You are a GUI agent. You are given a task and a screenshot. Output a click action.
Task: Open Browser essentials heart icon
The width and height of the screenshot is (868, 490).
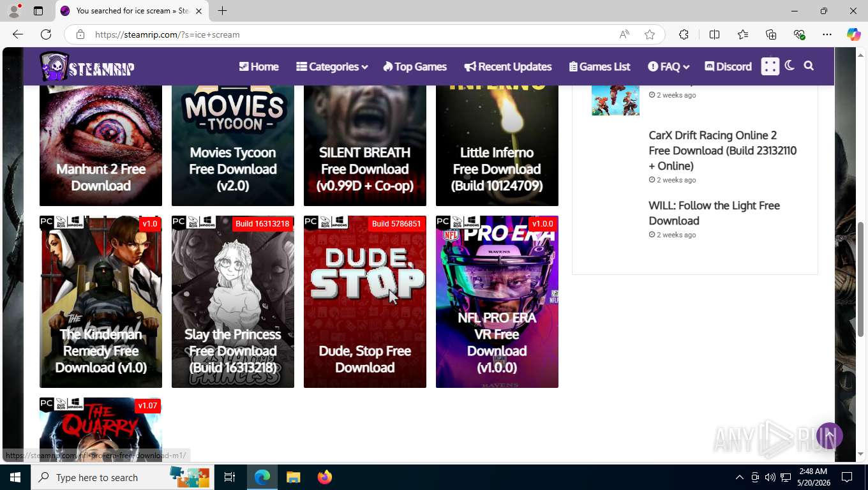pos(799,34)
